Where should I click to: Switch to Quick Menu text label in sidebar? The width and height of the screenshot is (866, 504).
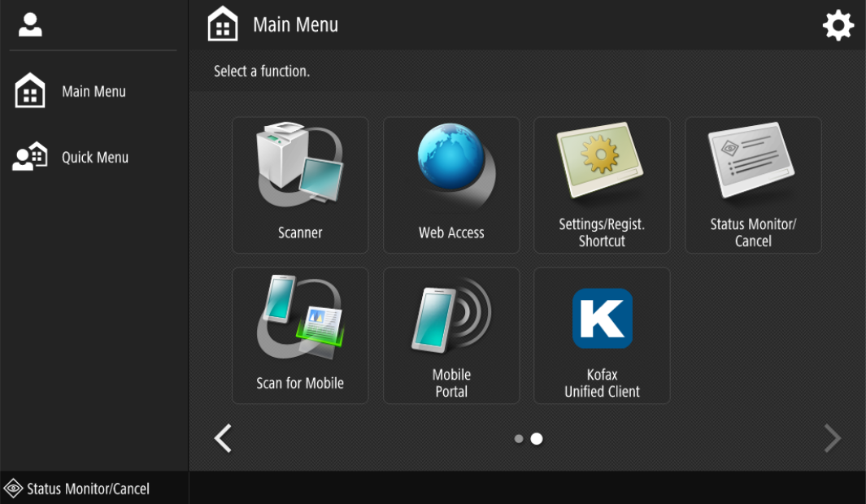coord(95,158)
